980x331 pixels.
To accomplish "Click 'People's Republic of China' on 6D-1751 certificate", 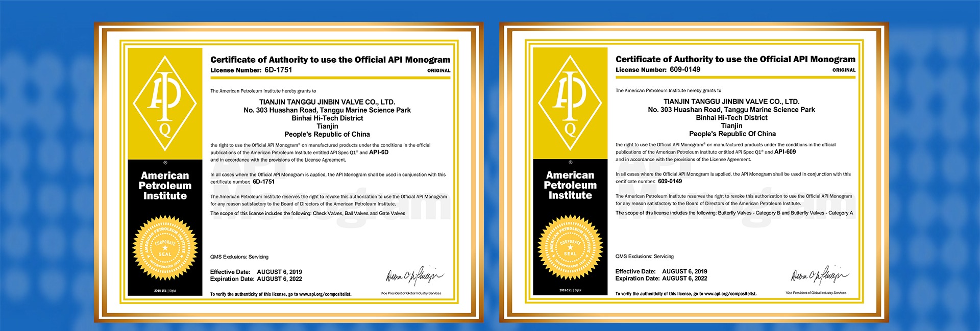I will pyautogui.click(x=327, y=135).
